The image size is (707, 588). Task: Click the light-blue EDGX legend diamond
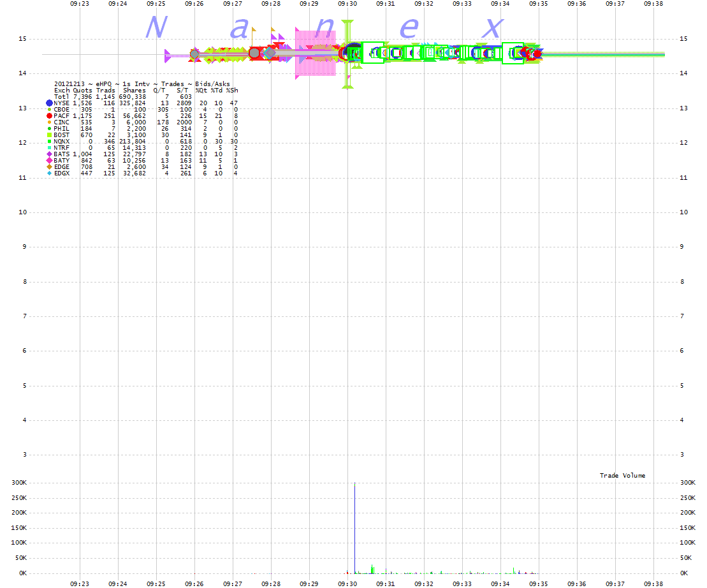click(x=50, y=173)
